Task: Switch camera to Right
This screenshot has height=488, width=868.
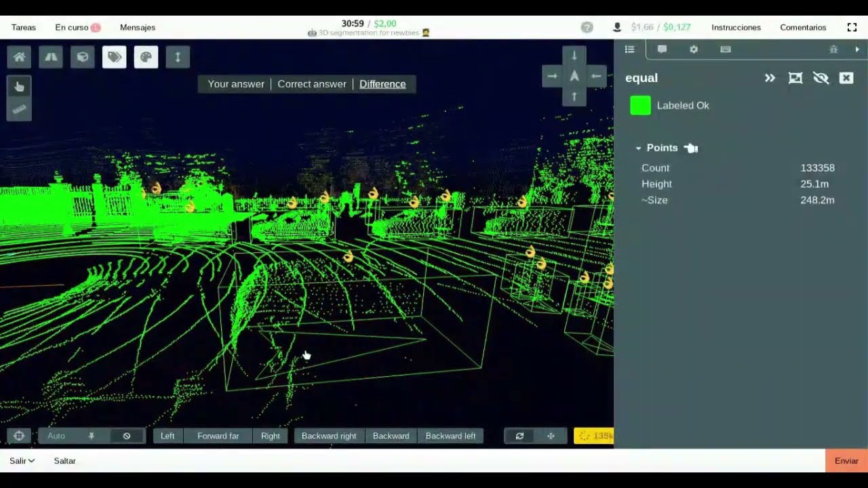Action: pos(271,436)
